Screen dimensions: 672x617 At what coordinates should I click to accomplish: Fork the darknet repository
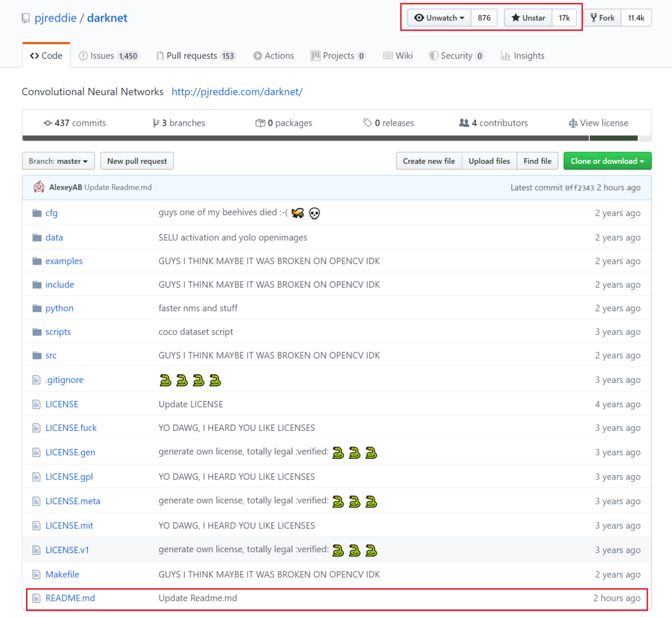point(602,18)
